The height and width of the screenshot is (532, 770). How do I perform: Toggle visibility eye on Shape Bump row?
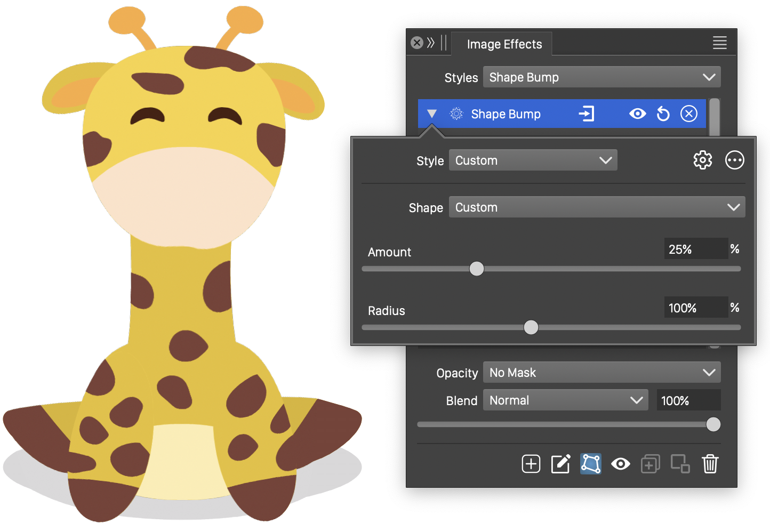tap(637, 114)
